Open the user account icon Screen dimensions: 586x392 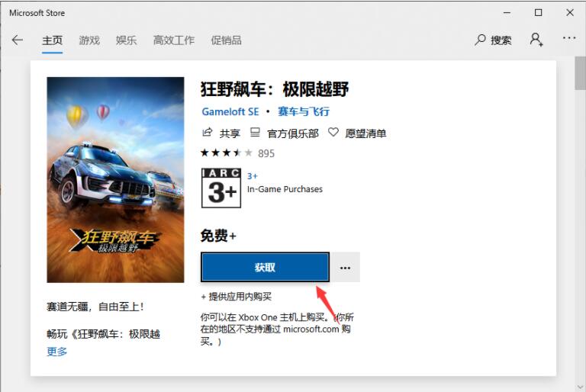coord(536,39)
